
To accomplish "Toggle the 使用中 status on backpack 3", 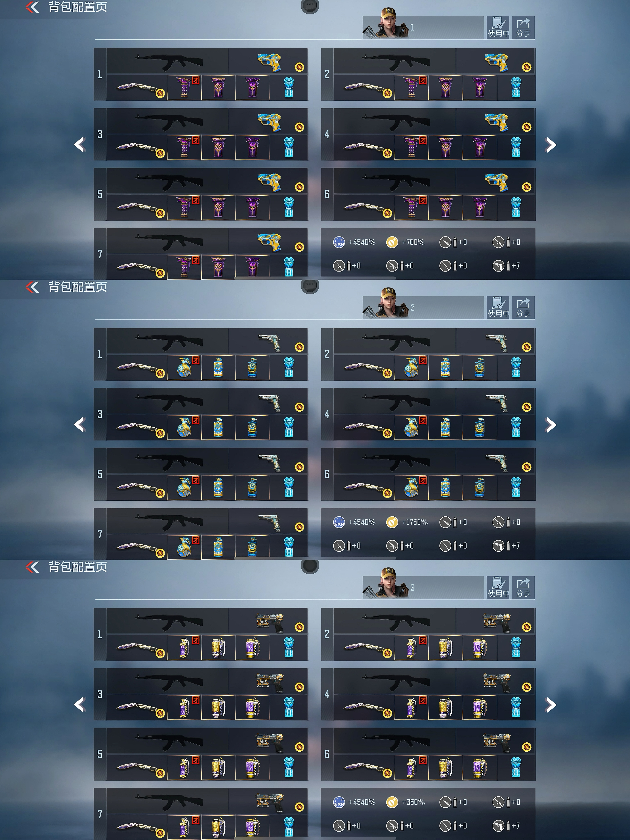I will click(498, 587).
